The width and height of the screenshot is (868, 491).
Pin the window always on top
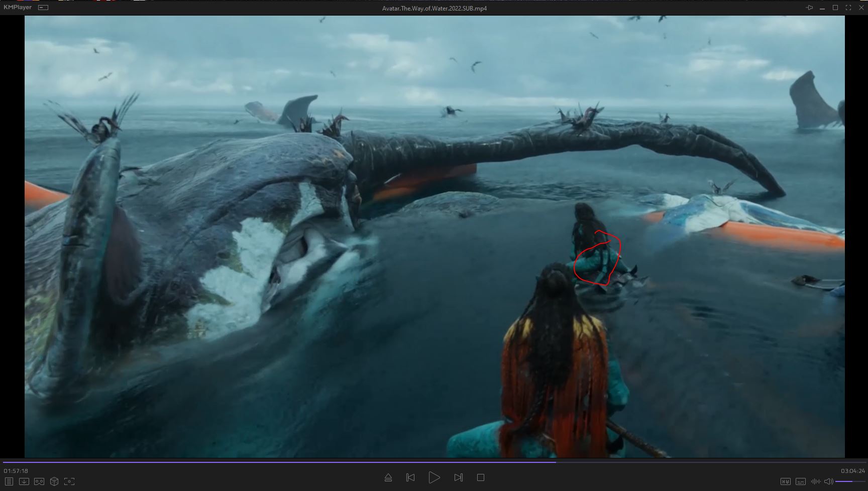point(809,8)
